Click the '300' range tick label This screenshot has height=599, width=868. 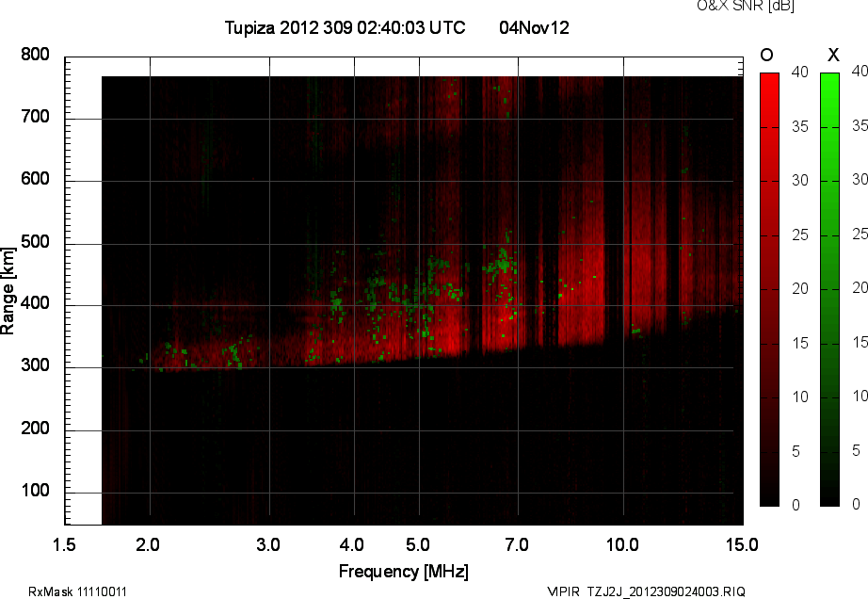click(x=35, y=365)
